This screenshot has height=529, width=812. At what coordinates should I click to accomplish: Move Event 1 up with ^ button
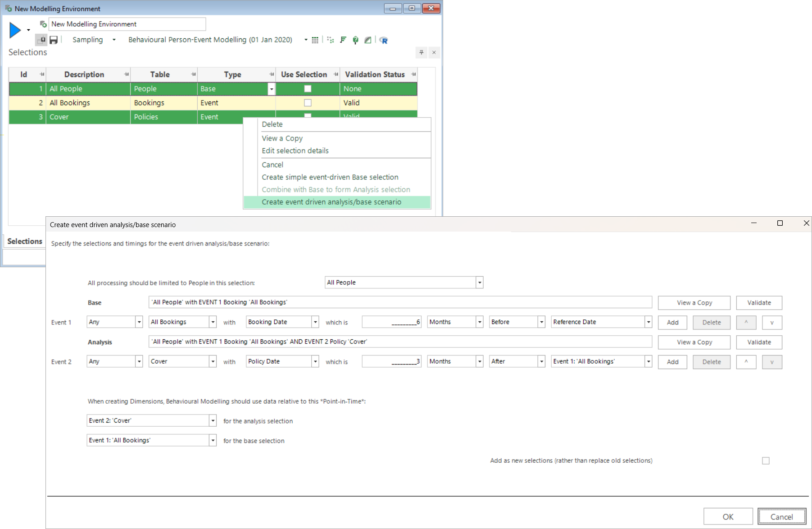[746, 323]
